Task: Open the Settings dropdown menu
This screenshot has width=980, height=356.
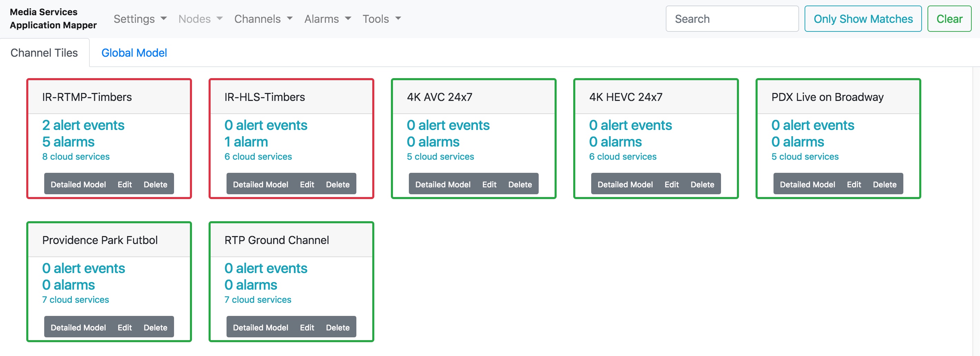Action: click(140, 19)
